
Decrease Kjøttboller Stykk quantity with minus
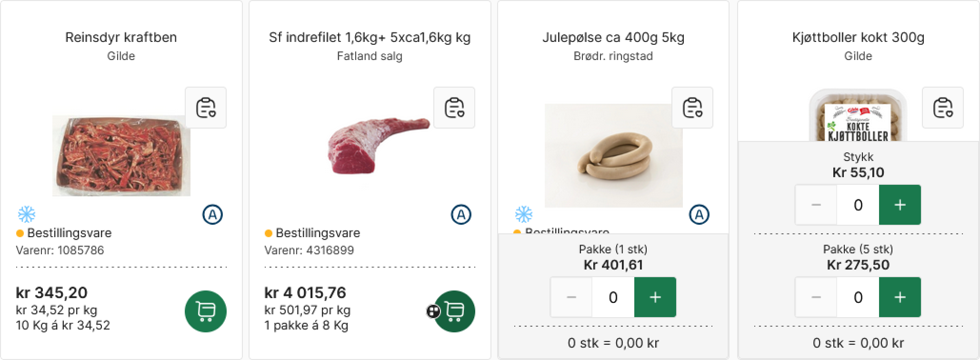[816, 205]
